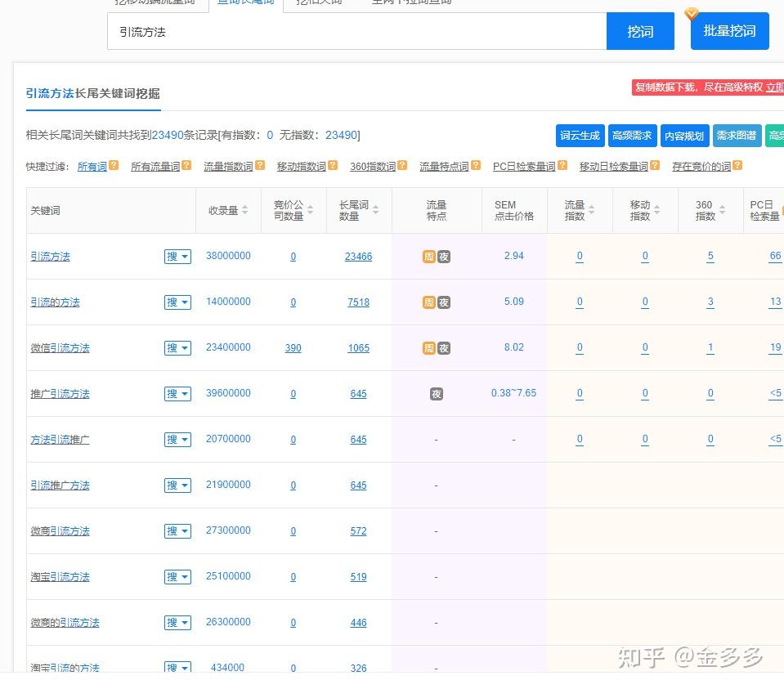
Task: Sort by 长尾词数量 column arrows
Action: point(376,210)
